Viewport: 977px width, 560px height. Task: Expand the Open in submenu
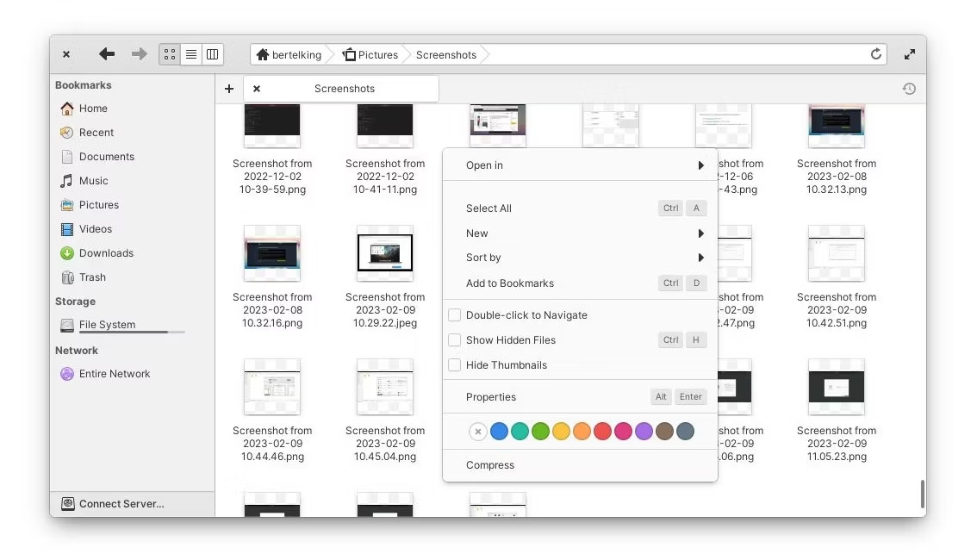(580, 165)
